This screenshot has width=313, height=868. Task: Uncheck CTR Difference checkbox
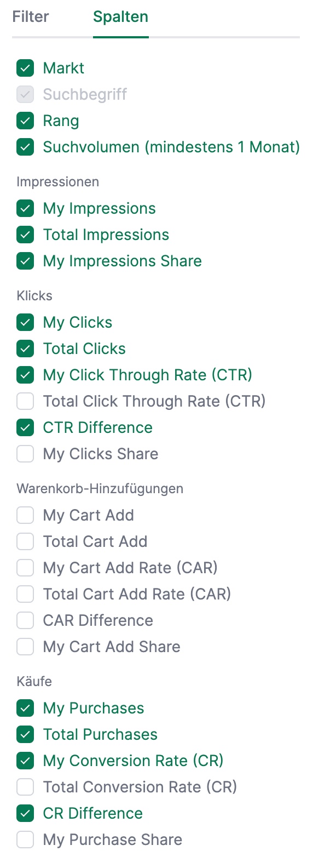[25, 428]
